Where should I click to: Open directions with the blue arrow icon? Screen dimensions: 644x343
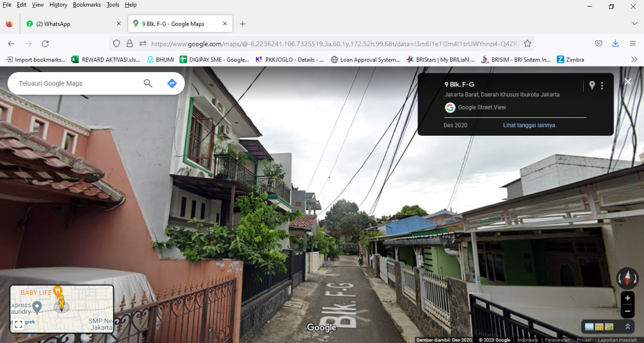tap(172, 83)
